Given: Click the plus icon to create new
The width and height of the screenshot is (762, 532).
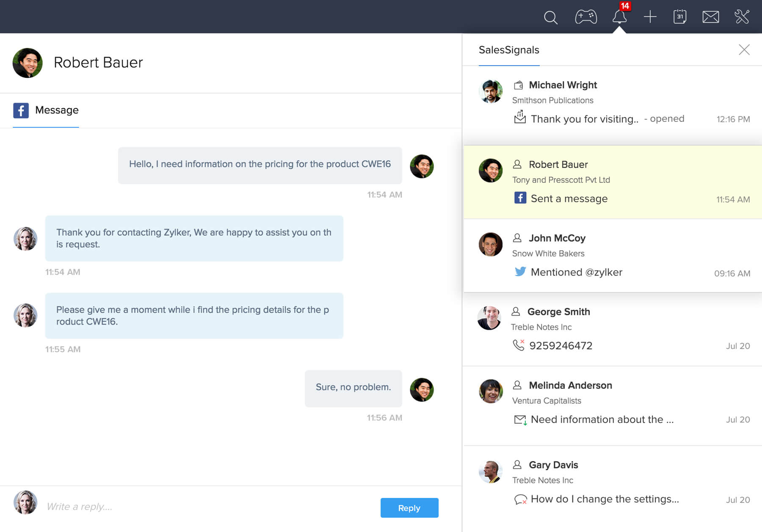Looking at the screenshot, I should tap(650, 17).
